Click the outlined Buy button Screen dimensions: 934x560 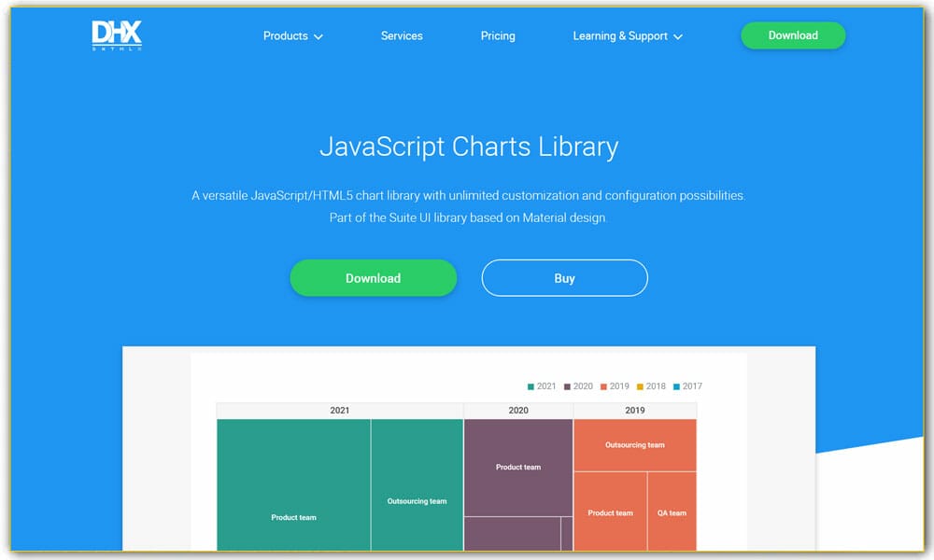pos(564,278)
